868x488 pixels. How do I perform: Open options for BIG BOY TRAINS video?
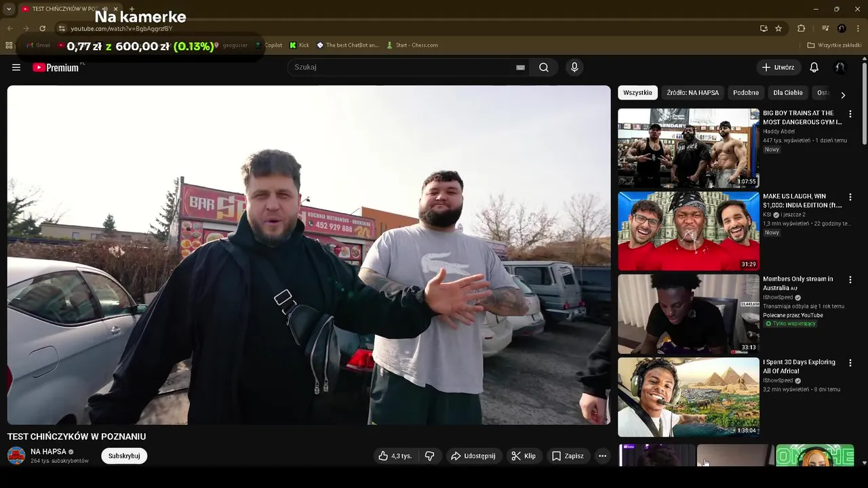coord(850,114)
